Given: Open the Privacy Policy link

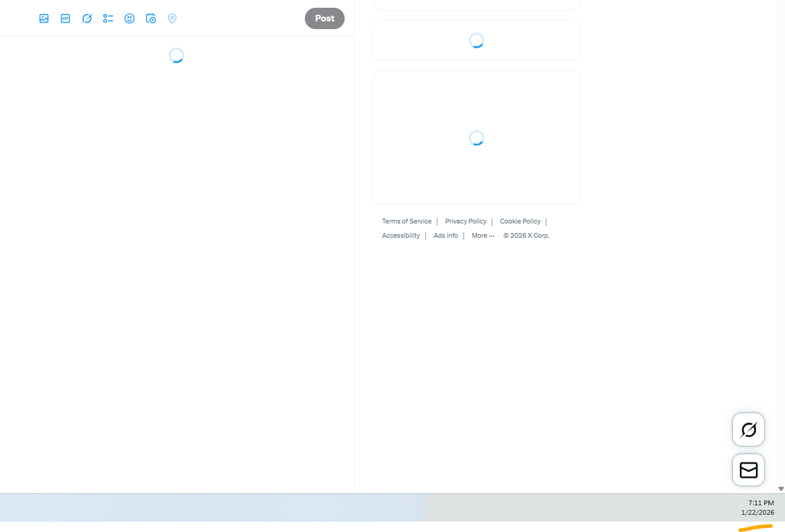Looking at the screenshot, I should [465, 221].
